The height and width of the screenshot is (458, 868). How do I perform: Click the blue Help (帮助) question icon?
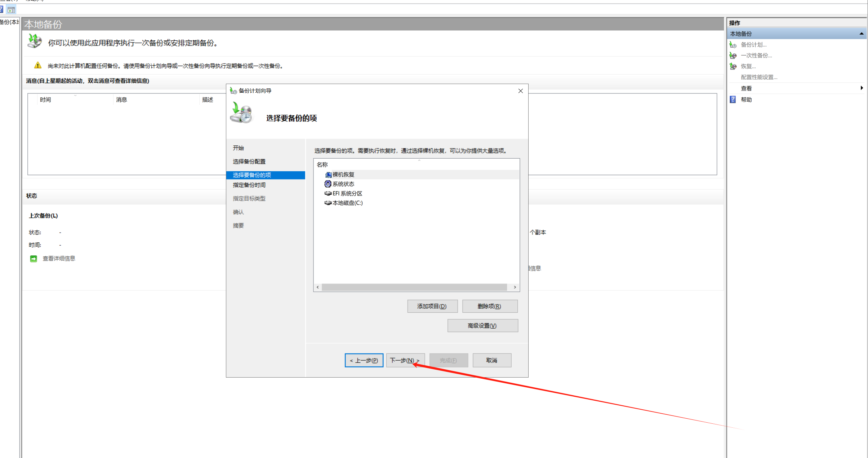pos(733,100)
